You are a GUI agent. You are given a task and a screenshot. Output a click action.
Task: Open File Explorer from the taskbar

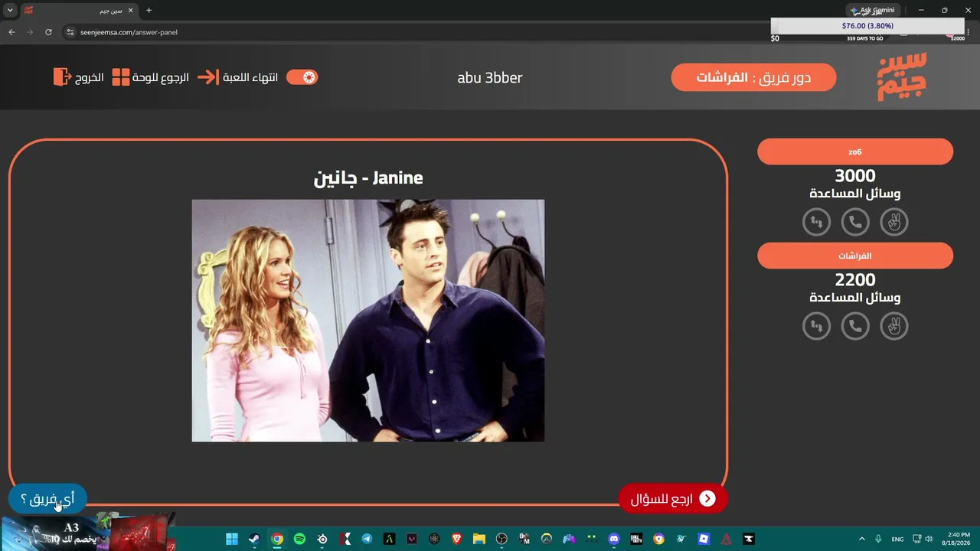[479, 539]
